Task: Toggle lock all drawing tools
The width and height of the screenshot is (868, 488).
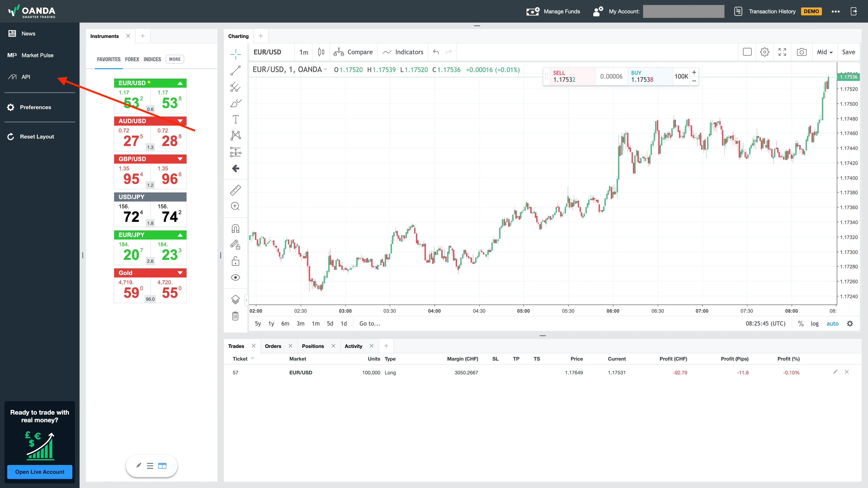Action: (x=235, y=261)
